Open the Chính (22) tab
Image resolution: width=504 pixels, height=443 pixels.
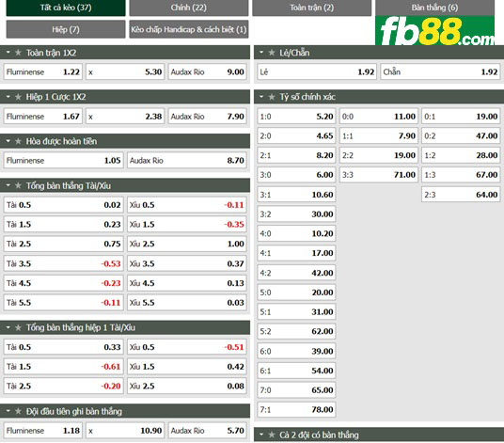[189, 8]
